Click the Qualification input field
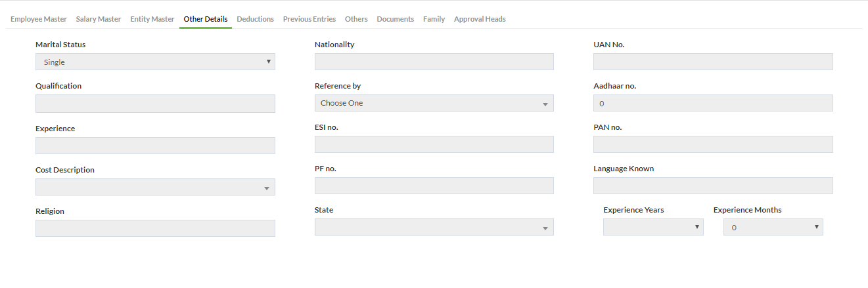 [x=155, y=104]
